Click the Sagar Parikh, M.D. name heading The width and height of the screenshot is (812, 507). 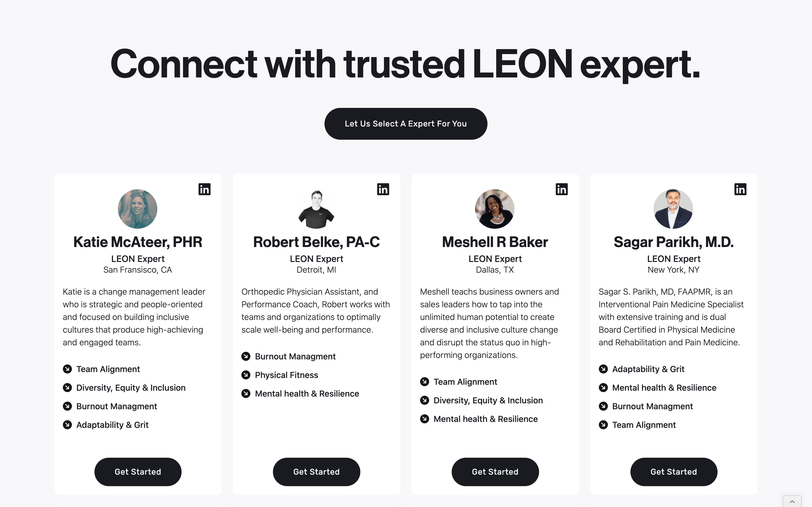click(x=673, y=242)
